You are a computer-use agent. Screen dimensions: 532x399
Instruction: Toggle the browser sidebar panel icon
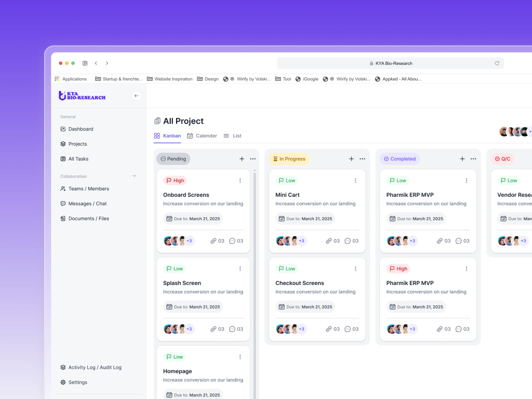click(85, 63)
